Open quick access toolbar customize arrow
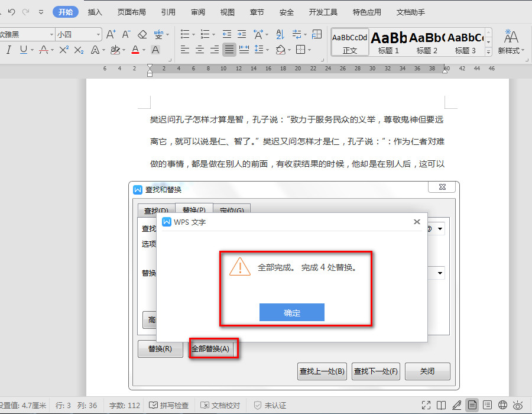The height and width of the screenshot is (414, 532). [41, 12]
